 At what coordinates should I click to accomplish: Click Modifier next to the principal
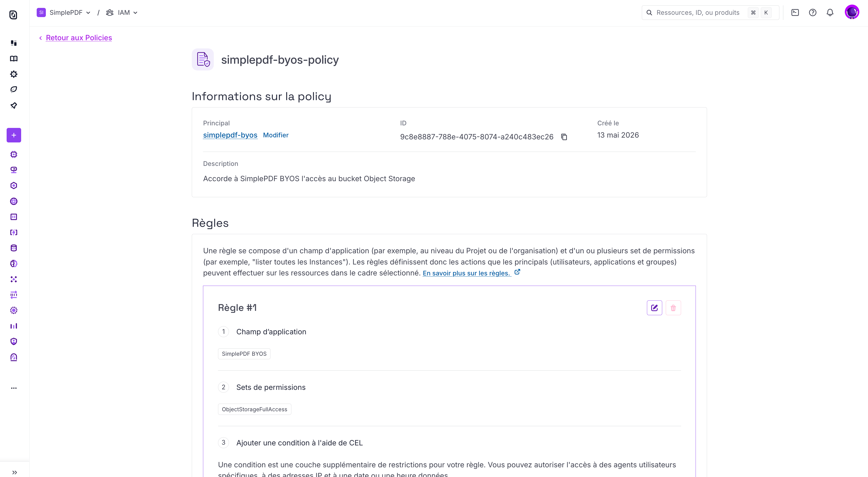276,135
